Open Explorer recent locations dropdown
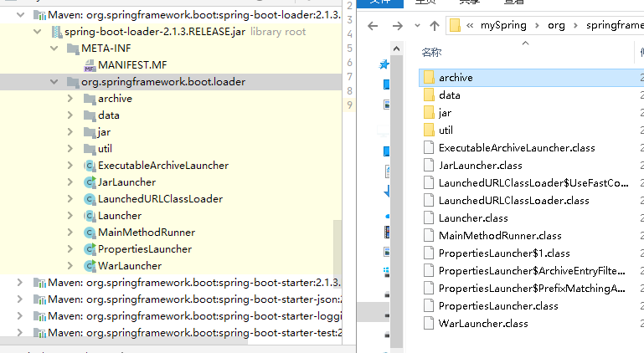This screenshot has width=644, height=353. 417,26
